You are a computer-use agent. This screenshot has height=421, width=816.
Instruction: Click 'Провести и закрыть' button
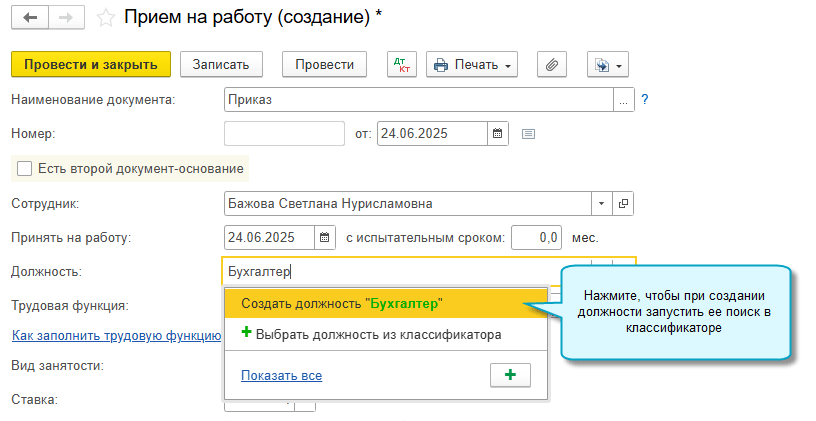(91, 65)
